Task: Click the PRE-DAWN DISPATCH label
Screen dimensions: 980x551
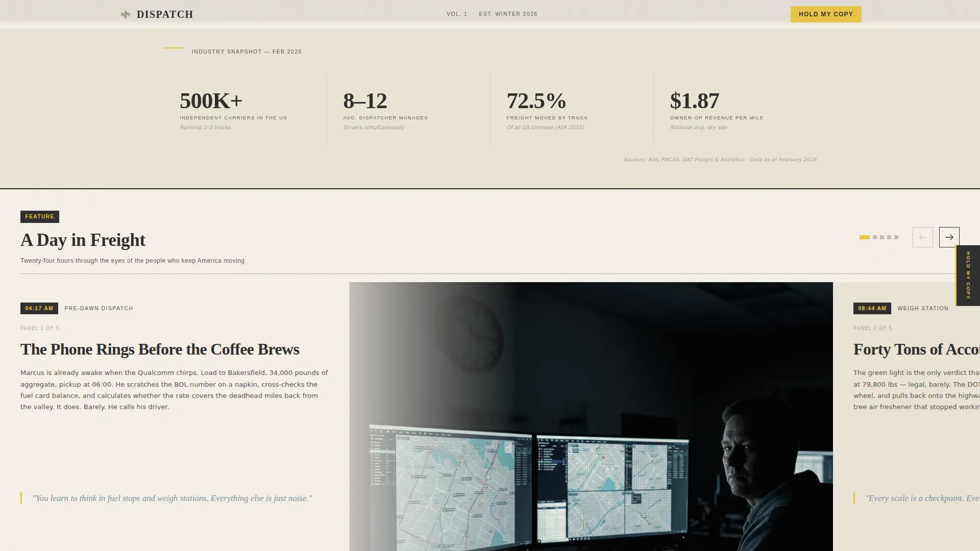Action: (99, 308)
